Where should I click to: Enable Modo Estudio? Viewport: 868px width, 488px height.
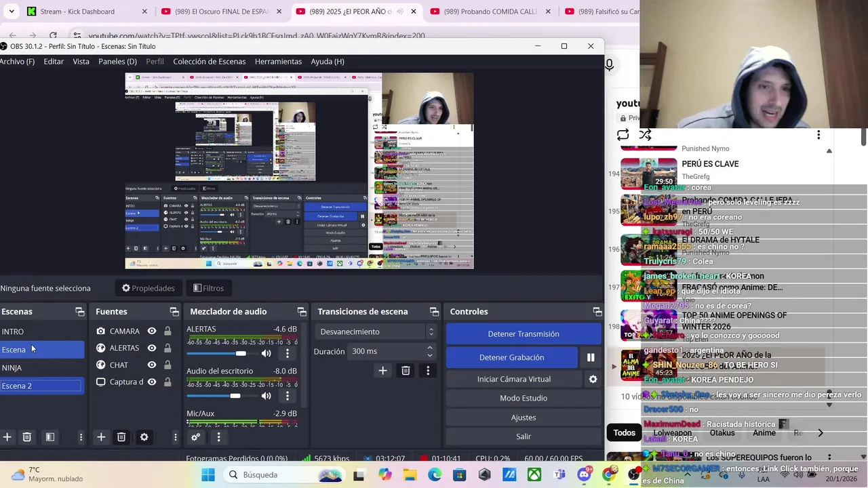[x=524, y=398]
